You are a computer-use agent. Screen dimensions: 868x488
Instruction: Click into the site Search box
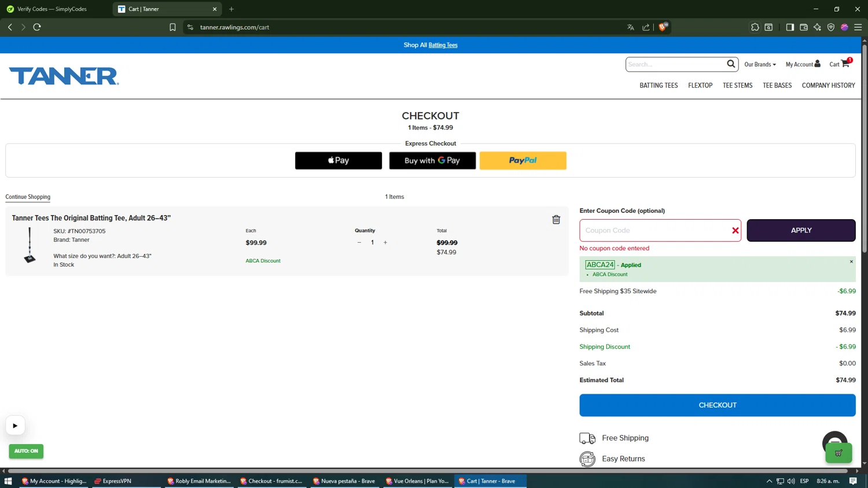pyautogui.click(x=675, y=64)
